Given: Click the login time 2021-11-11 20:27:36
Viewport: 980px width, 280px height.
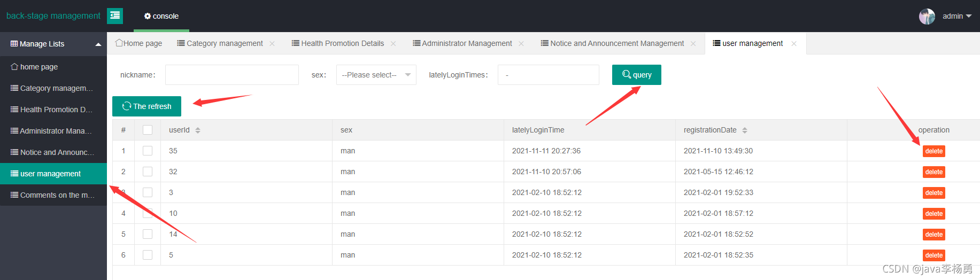Looking at the screenshot, I should pyautogui.click(x=546, y=151).
